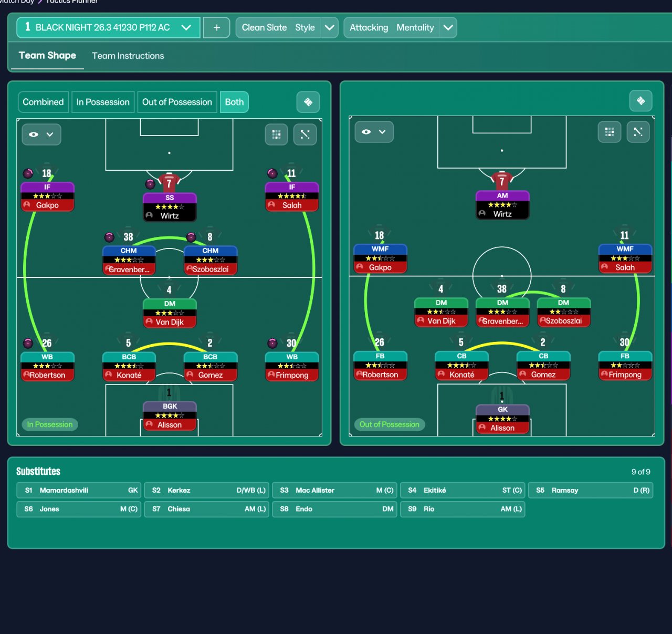Select Gakpo's IF role card
The image size is (672, 634).
(47, 196)
